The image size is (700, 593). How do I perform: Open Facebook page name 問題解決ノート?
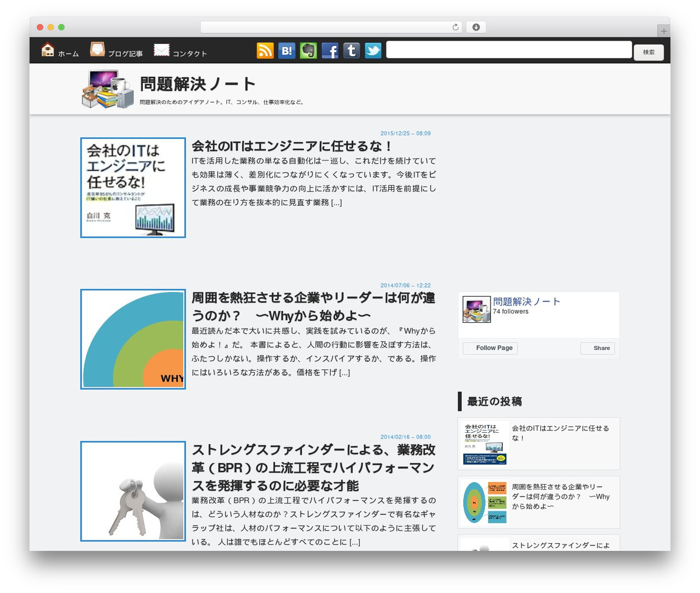point(527,301)
